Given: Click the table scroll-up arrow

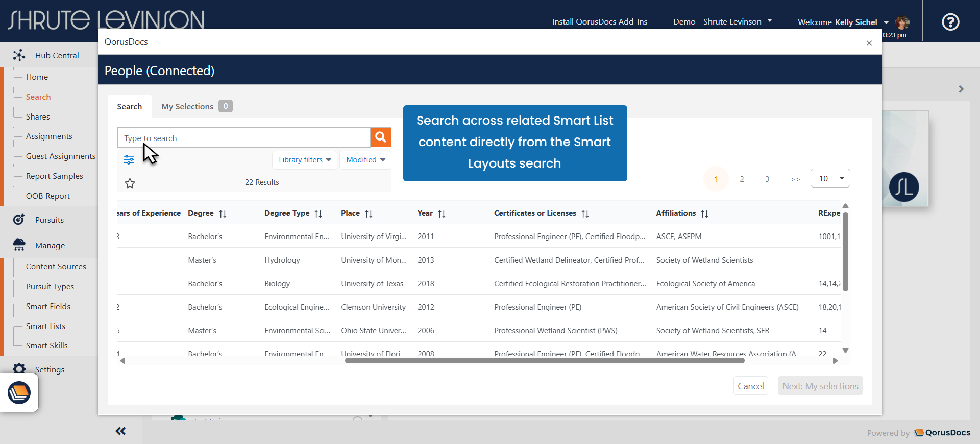Looking at the screenshot, I should click(845, 206).
